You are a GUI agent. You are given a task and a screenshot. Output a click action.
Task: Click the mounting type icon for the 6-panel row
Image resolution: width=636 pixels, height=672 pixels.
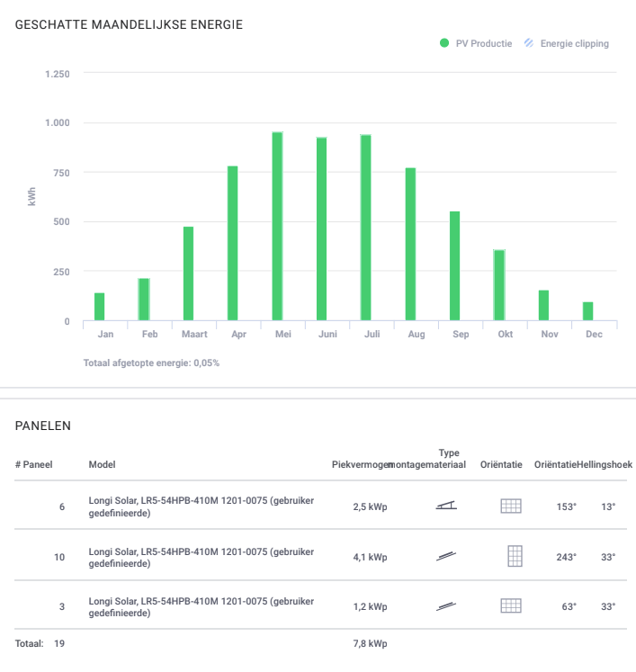(x=445, y=506)
